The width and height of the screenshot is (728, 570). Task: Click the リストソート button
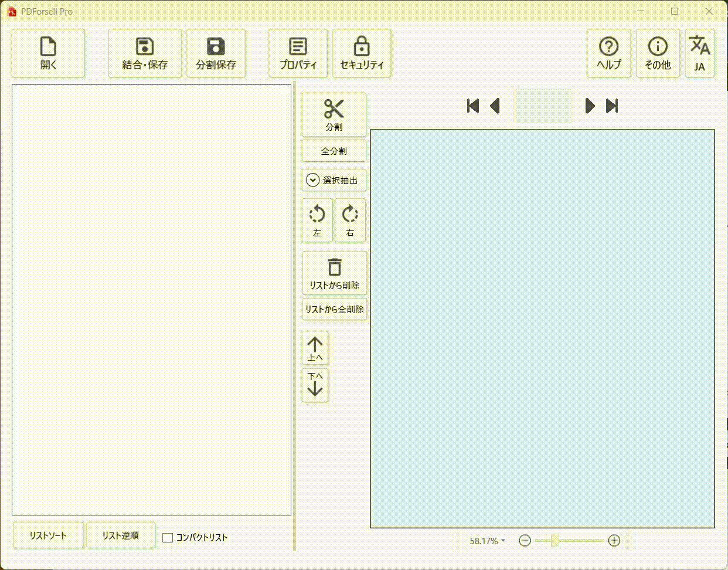coord(48,535)
